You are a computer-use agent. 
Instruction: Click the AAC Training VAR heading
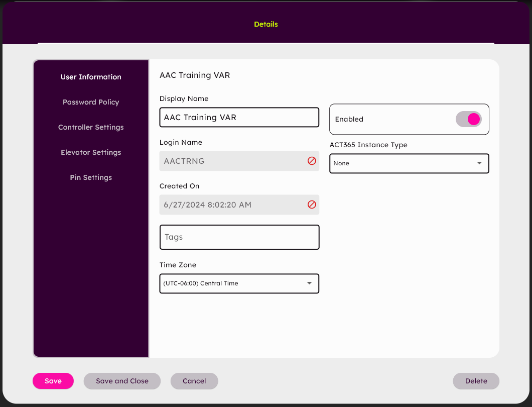tap(195, 75)
